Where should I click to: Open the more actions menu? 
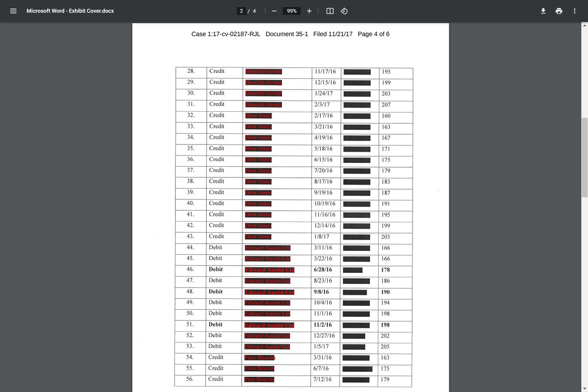(574, 11)
